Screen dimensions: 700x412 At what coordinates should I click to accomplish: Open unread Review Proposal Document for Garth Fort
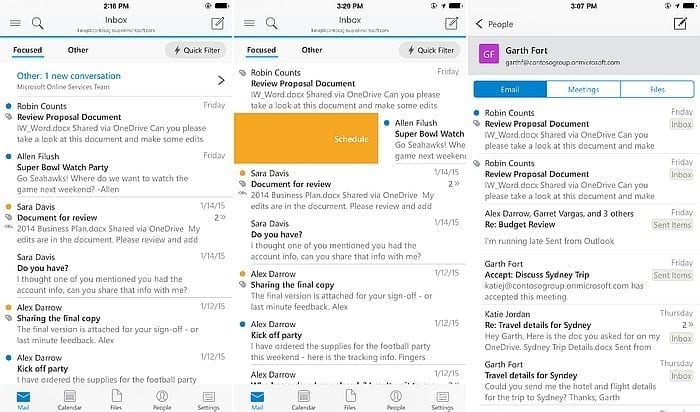[x=584, y=129]
